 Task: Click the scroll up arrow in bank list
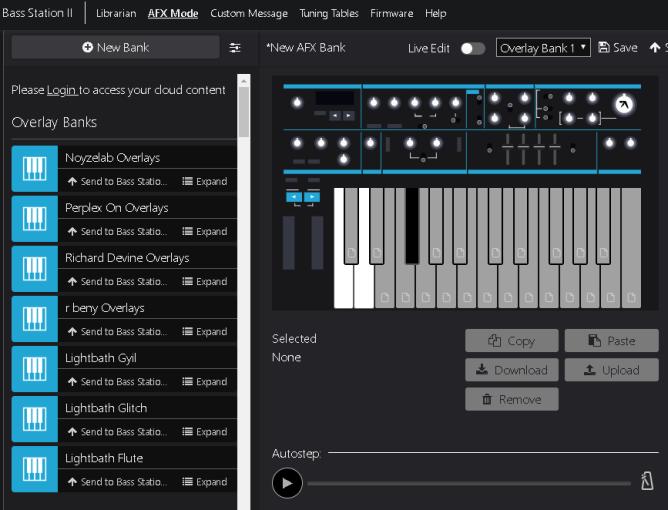point(244,81)
